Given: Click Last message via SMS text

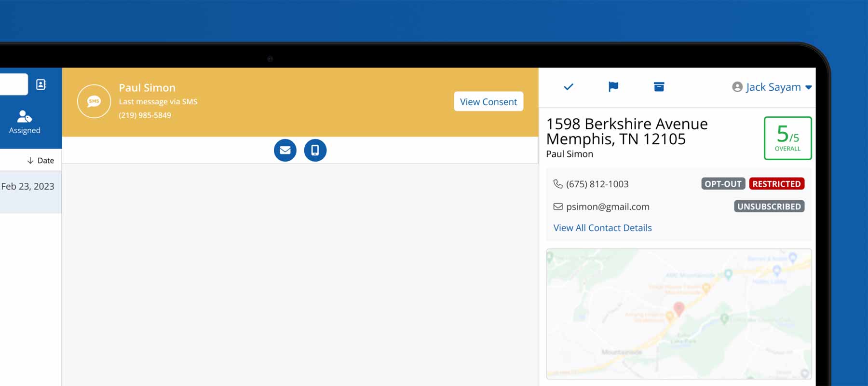Looking at the screenshot, I should click(x=158, y=102).
